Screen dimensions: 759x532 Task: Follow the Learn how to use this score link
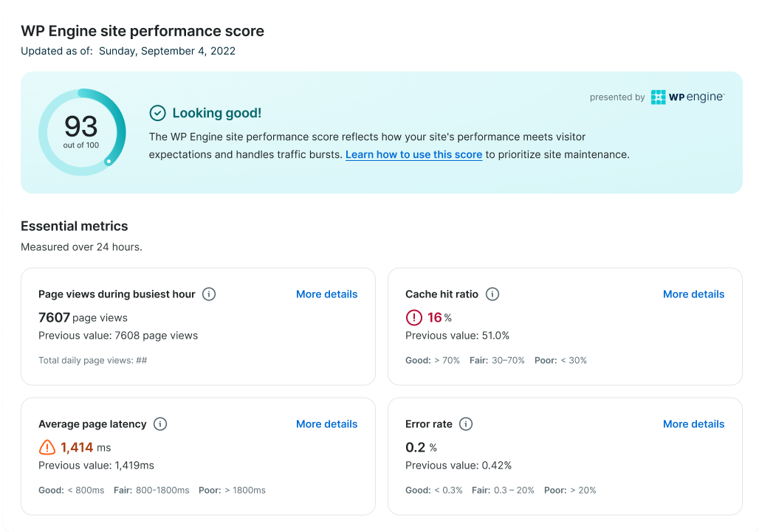(x=413, y=155)
